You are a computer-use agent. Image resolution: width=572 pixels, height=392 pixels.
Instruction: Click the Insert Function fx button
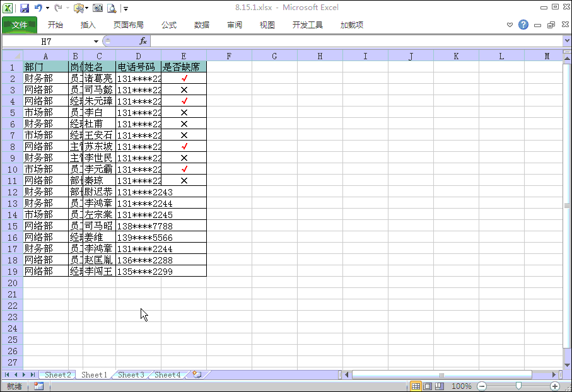point(143,41)
